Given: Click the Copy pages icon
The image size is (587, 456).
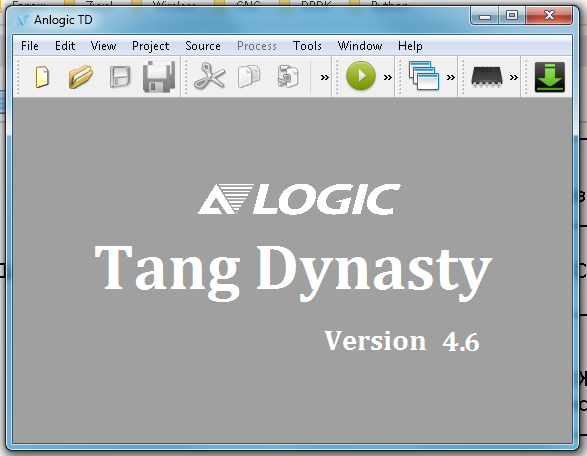Looking at the screenshot, I should [249, 76].
